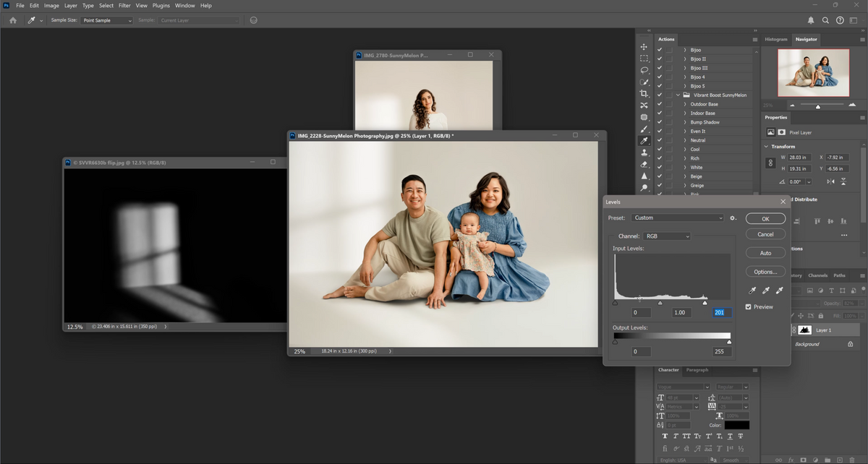Toggle the checkmark for Beige action
This screenshot has width=868, height=464.
[660, 176]
